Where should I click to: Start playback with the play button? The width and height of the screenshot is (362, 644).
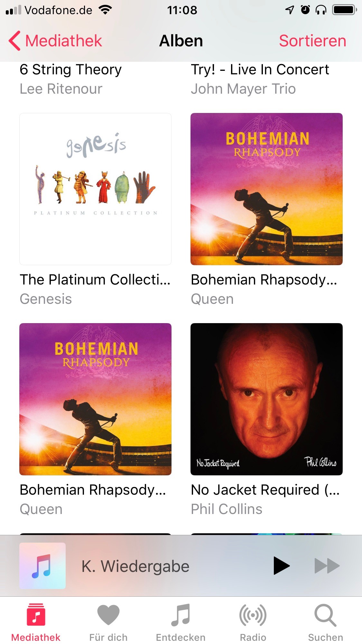(x=282, y=565)
